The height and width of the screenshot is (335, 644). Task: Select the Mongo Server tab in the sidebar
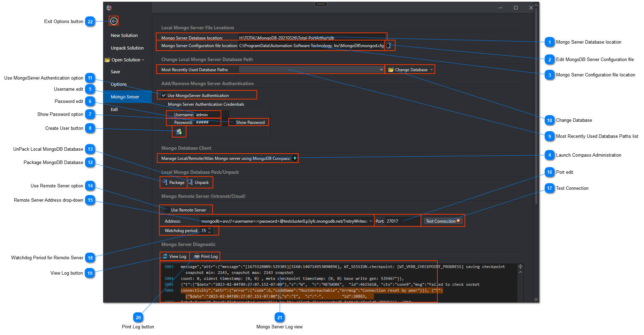point(128,97)
